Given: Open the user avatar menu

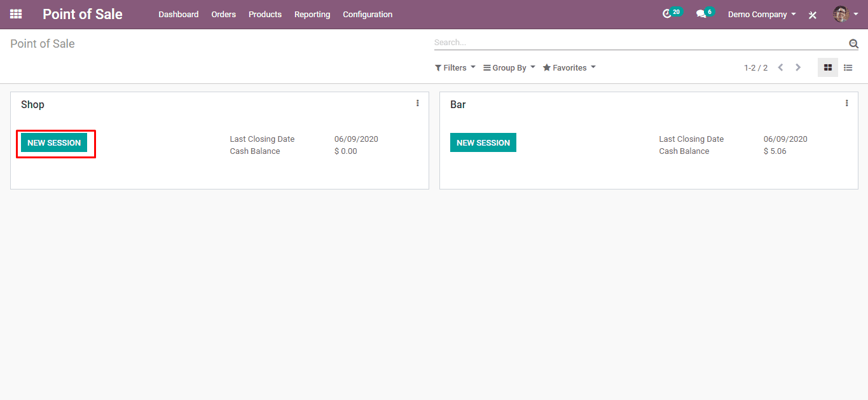Looking at the screenshot, I should pos(846,14).
